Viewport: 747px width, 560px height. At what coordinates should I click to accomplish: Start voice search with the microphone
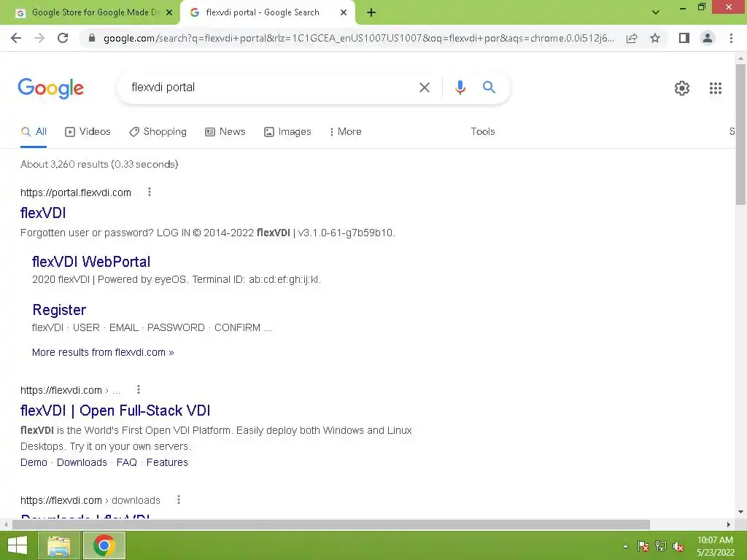click(x=460, y=87)
